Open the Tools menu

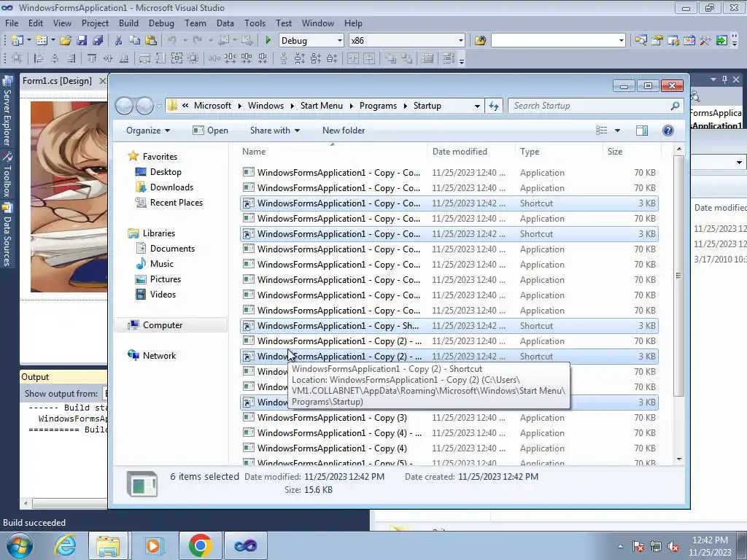255,23
